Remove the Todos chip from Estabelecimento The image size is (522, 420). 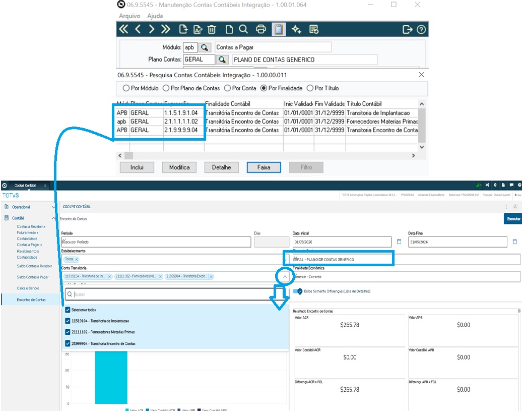[76, 259]
